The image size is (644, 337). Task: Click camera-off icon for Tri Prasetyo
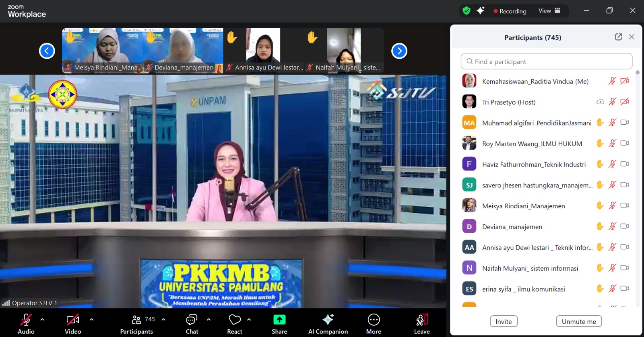625,102
